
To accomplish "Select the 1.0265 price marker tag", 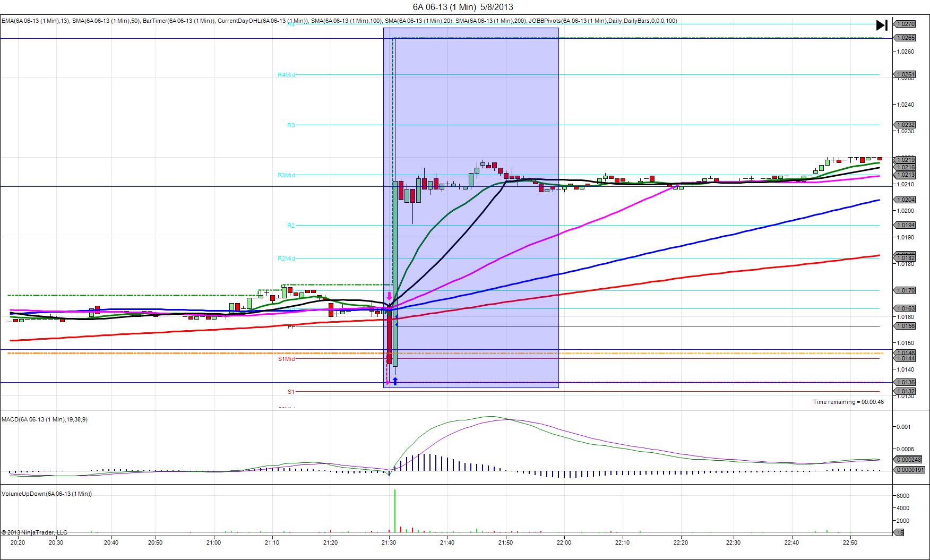I will (x=905, y=38).
